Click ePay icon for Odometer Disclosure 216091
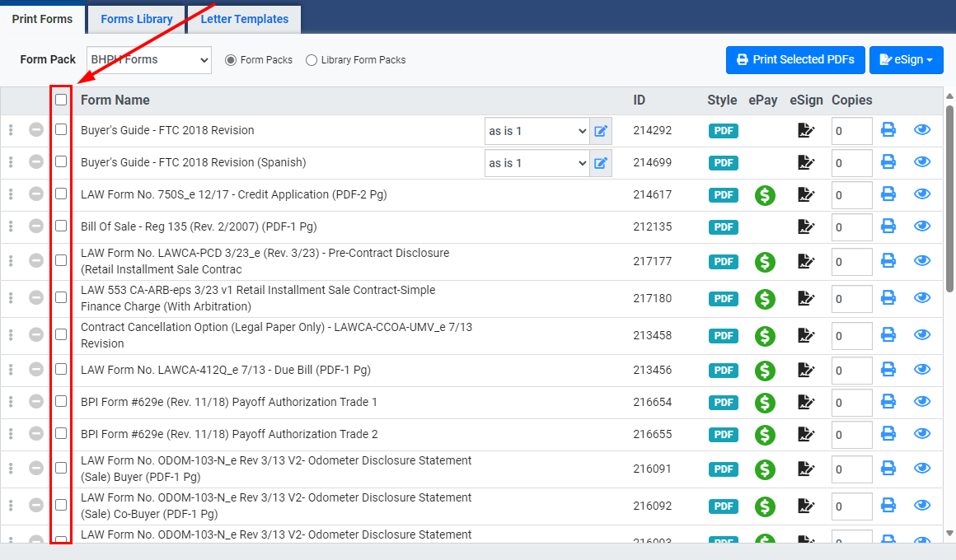This screenshot has width=956, height=560. click(x=765, y=469)
